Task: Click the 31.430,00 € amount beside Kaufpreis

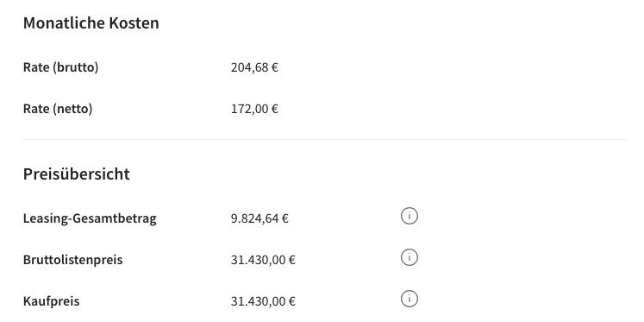Action: 263,301
